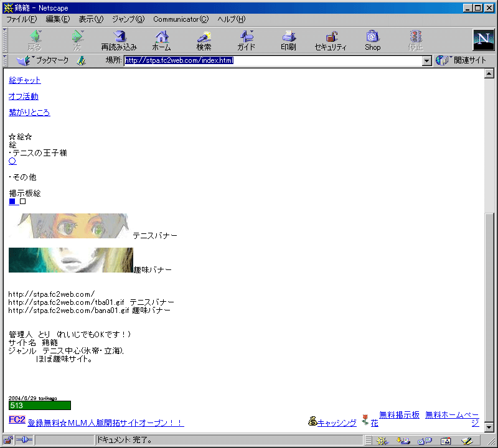Open Security (セキュリティ) info
This screenshot has height=448, width=498.
tap(331, 40)
